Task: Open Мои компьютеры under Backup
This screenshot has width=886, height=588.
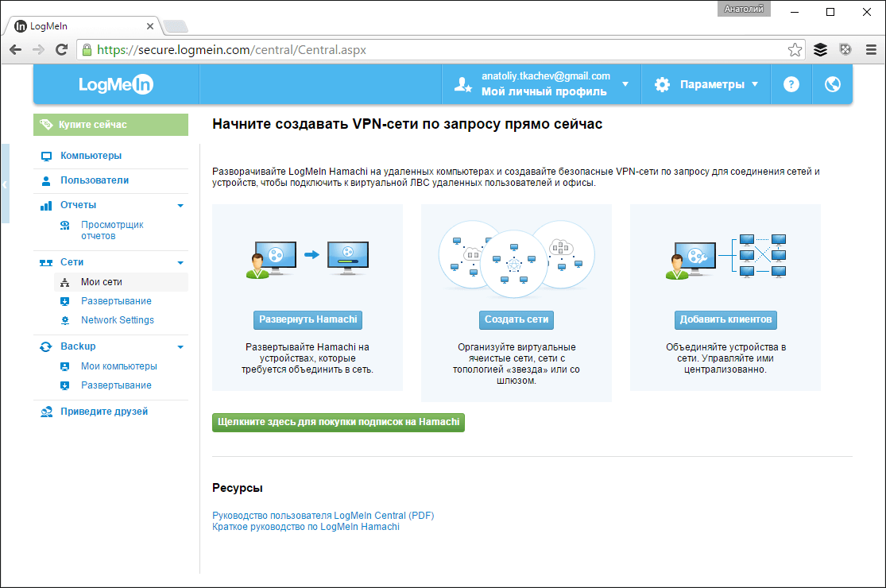Action: [x=119, y=366]
